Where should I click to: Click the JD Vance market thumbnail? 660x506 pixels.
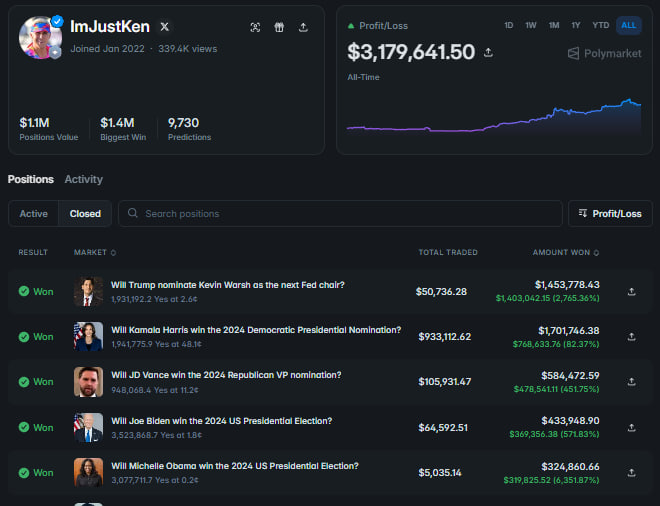[88, 382]
